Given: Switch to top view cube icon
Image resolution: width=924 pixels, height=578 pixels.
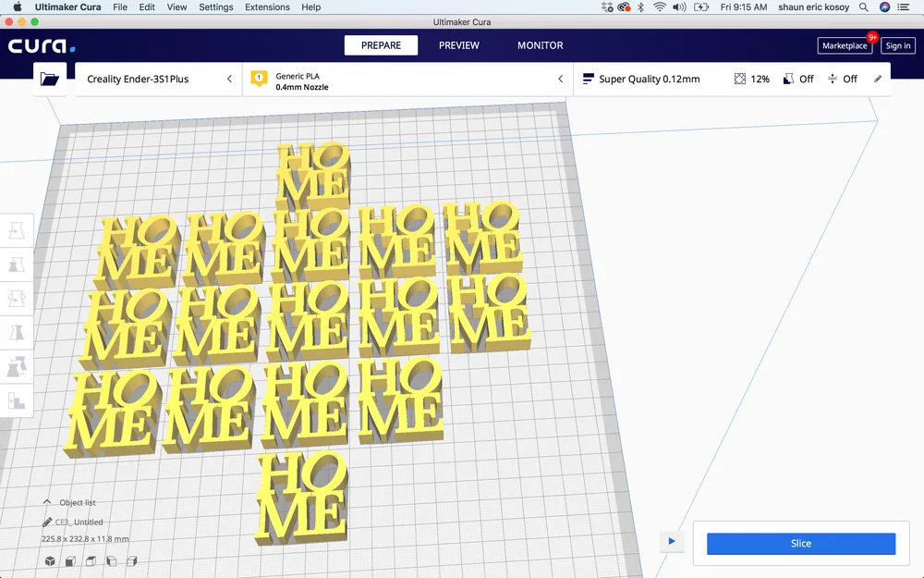Looking at the screenshot, I should click(91, 561).
